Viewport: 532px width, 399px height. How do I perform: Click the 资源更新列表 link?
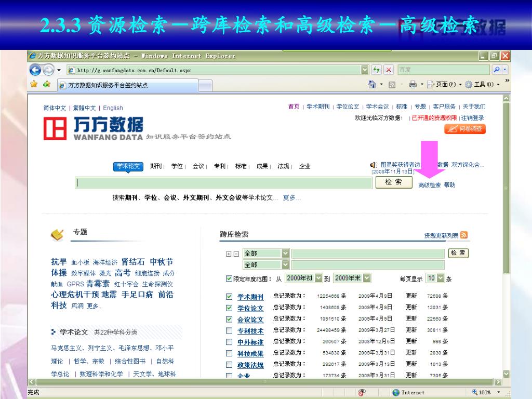(x=441, y=235)
